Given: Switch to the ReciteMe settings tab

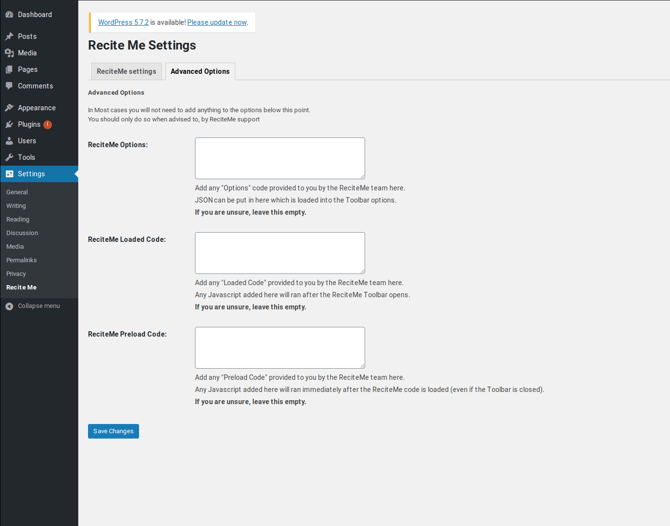Looking at the screenshot, I should (x=126, y=71).
